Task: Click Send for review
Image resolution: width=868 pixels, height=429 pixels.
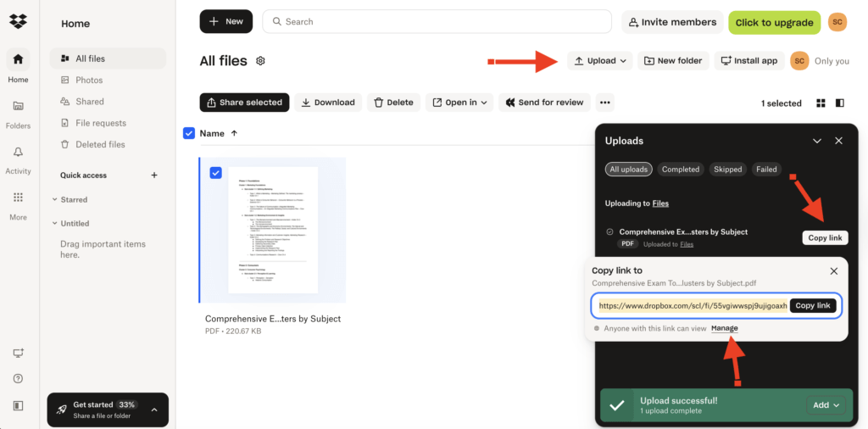Action: pyautogui.click(x=545, y=103)
